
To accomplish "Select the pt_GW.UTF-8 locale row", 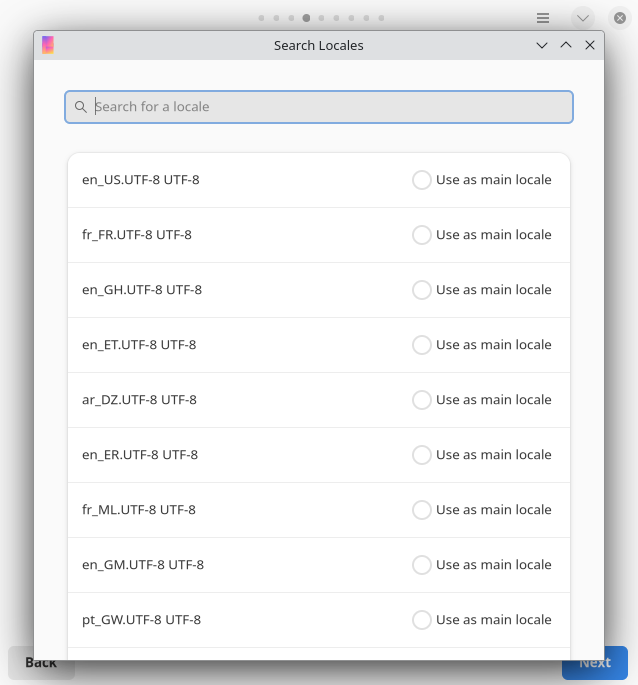I will coord(240,620).
